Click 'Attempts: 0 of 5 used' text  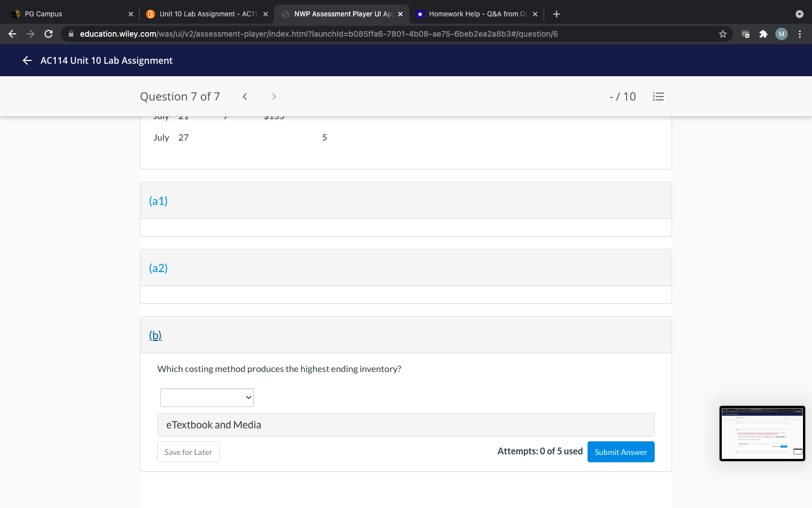(x=540, y=452)
